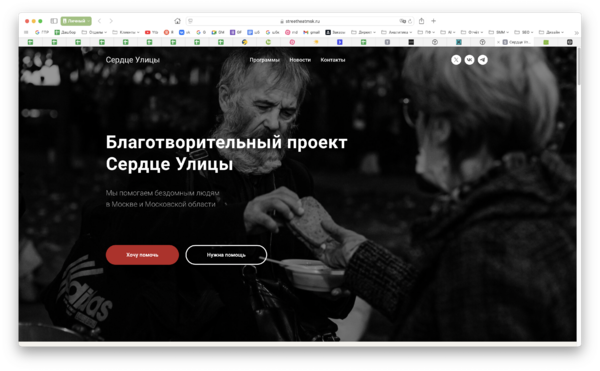Switch to the rightmost dark icon tab
This screenshot has width=600, height=371.
[570, 42]
